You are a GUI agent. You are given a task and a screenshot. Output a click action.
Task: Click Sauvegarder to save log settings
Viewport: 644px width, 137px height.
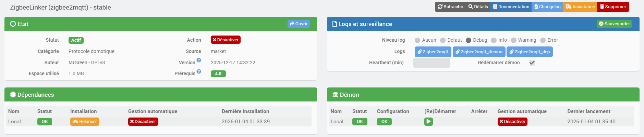click(x=614, y=24)
